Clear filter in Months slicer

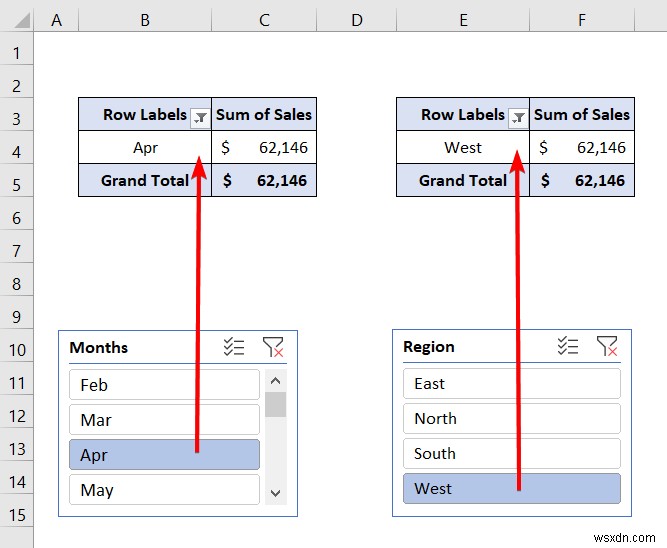tap(273, 347)
